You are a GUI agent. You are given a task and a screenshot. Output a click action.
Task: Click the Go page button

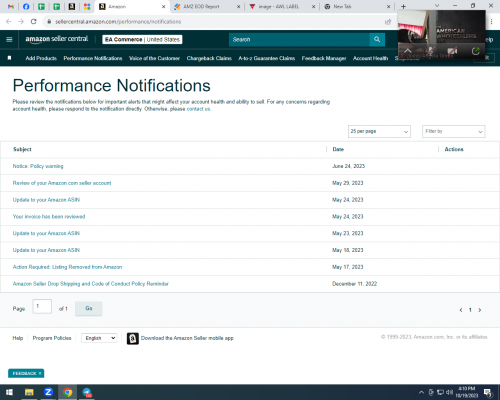pos(89,308)
